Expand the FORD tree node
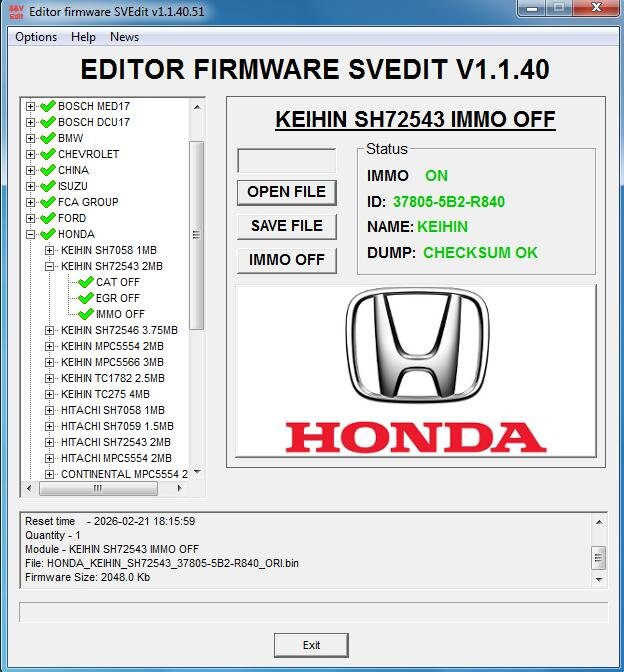The height and width of the screenshot is (672, 624). click(x=30, y=218)
